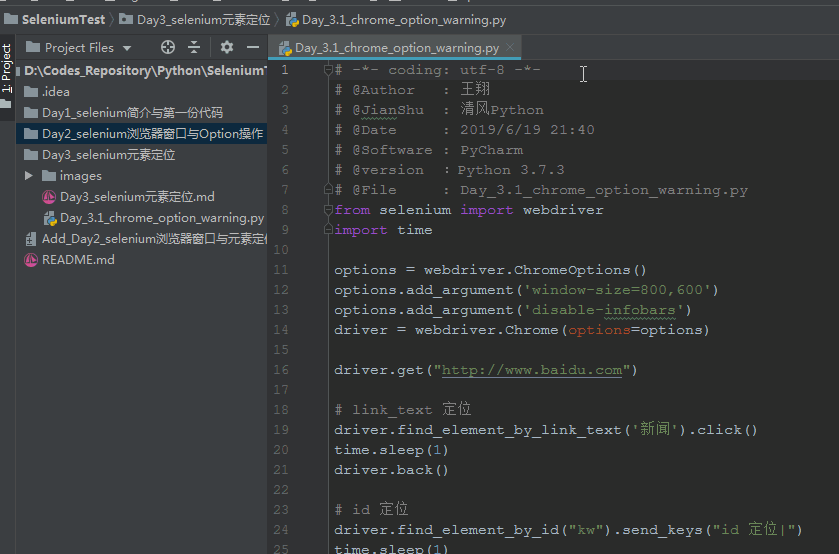Click the collapse all icon in Project panel

coord(194,48)
